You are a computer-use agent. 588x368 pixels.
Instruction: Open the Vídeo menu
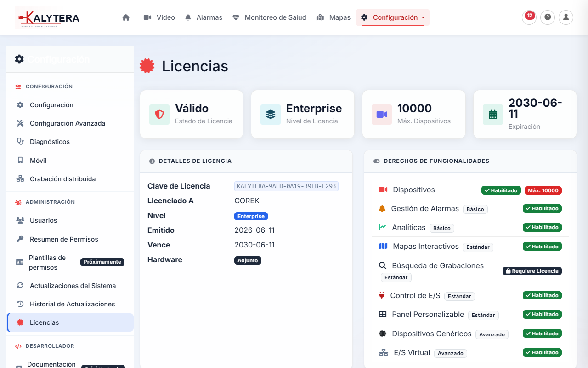pos(159,17)
